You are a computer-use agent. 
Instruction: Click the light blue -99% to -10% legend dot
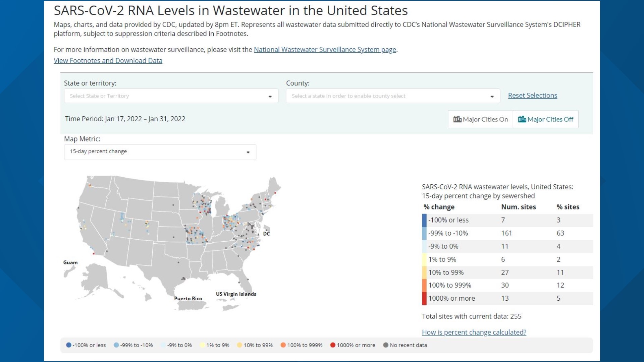[116, 345]
